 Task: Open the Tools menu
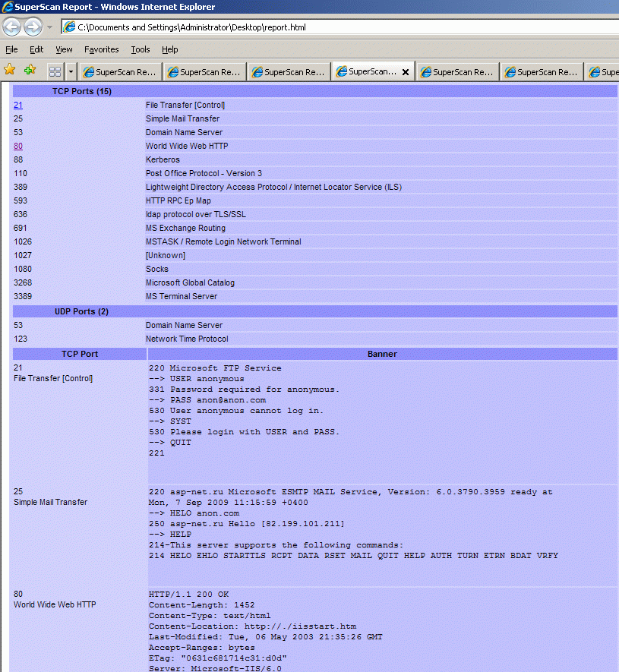(141, 49)
